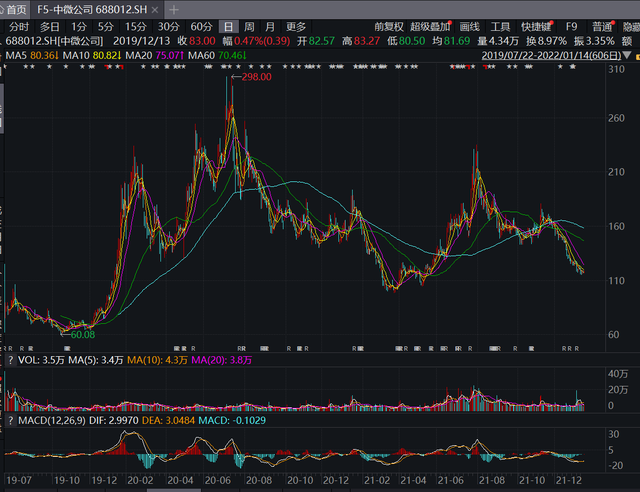This screenshot has width=640, height=492.
Task: Add a new tab with plus icon
Action: [x=173, y=9]
